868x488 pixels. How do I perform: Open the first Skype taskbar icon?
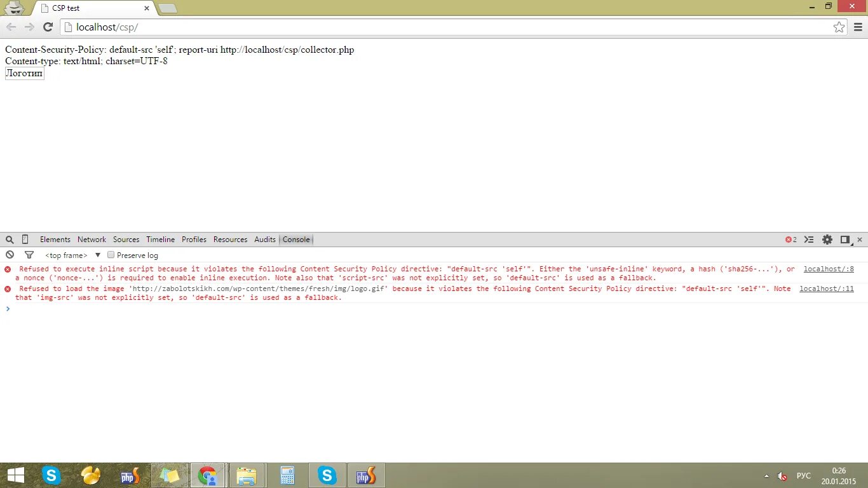(51, 475)
